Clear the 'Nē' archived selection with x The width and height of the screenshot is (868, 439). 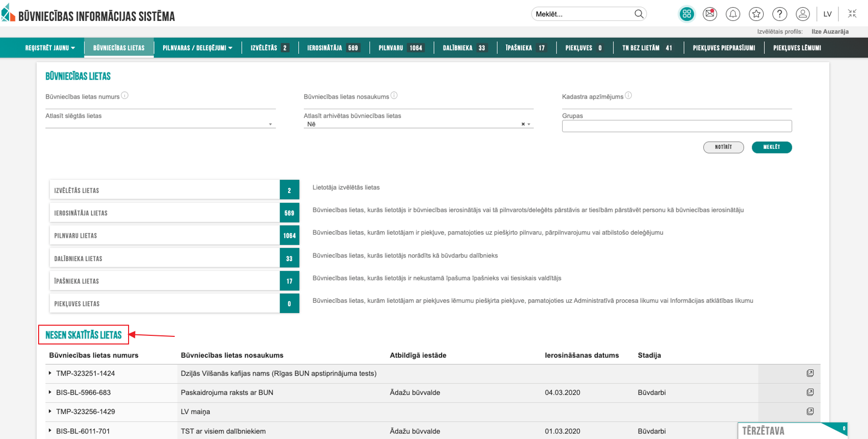pos(523,124)
